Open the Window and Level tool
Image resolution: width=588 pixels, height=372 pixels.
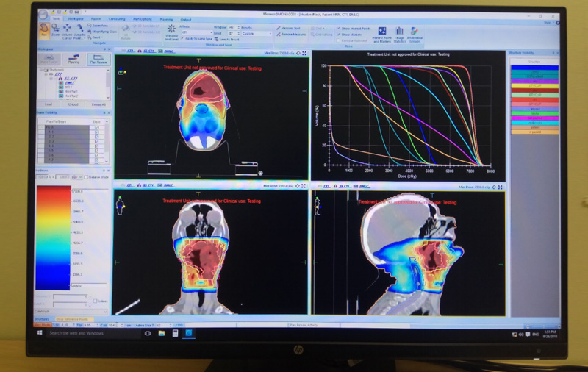pyautogui.click(x=172, y=31)
